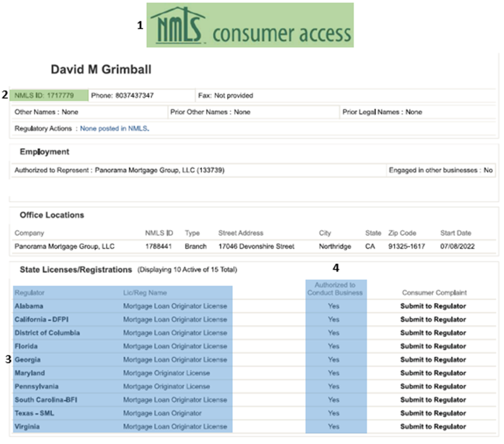
Task: Submit complaint to Maryland regulator
Action: pyautogui.click(x=433, y=373)
